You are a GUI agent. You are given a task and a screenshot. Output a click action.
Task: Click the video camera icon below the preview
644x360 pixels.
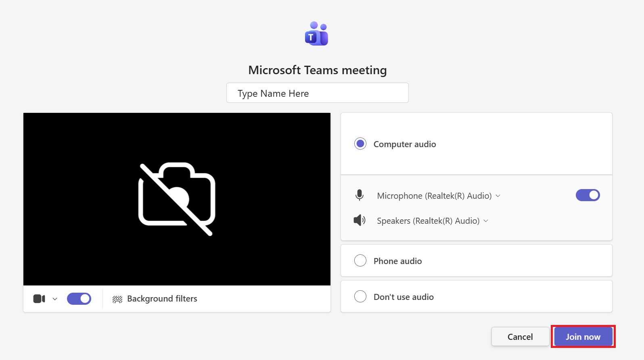[39, 299]
